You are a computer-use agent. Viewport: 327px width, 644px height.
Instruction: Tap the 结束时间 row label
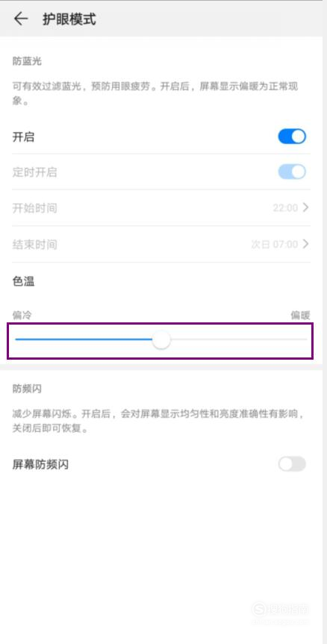(x=34, y=245)
